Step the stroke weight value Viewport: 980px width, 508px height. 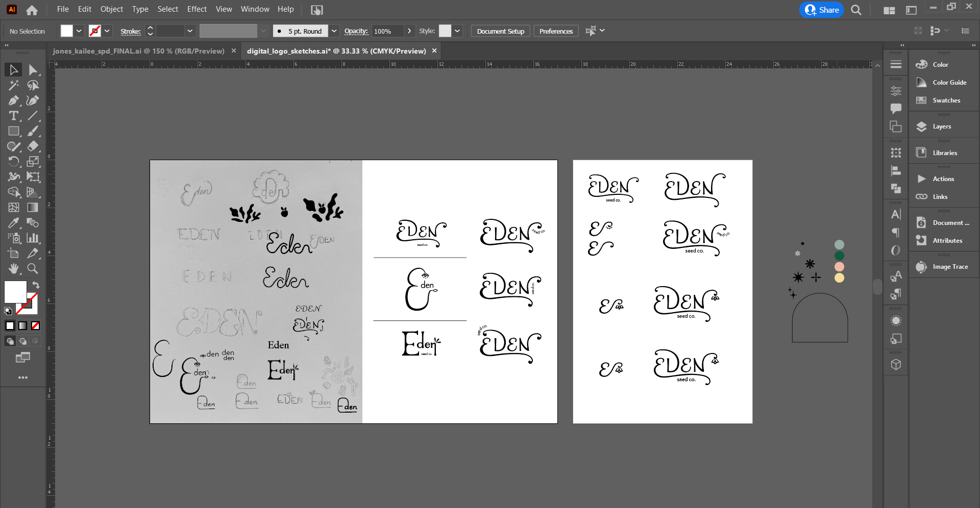click(x=150, y=31)
